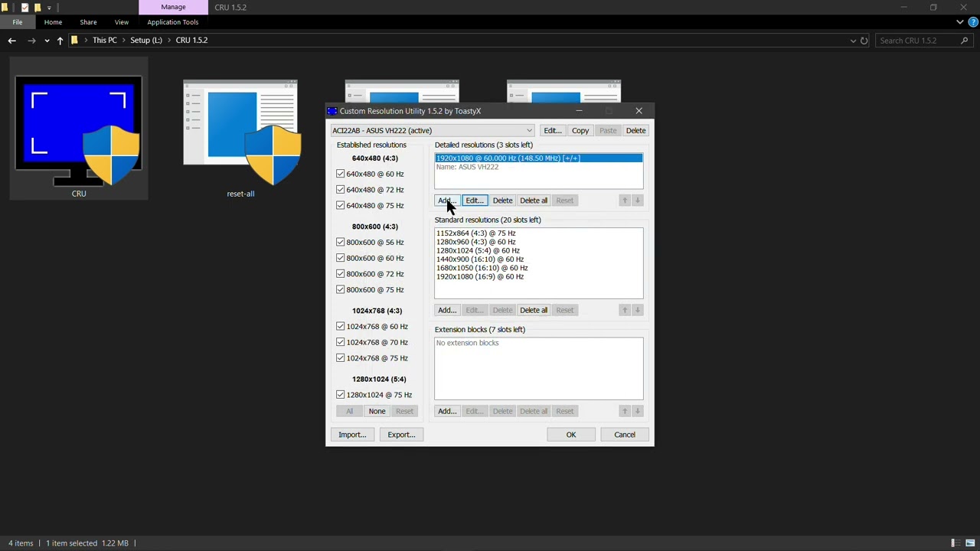
Task: Toggle 1024x768 @ 60 Hz checkbox
Action: [341, 326]
